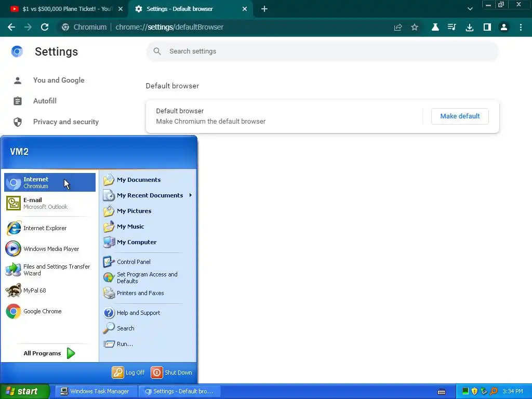
Task: Launch Google Chrome from Start menu
Action: [50, 311]
